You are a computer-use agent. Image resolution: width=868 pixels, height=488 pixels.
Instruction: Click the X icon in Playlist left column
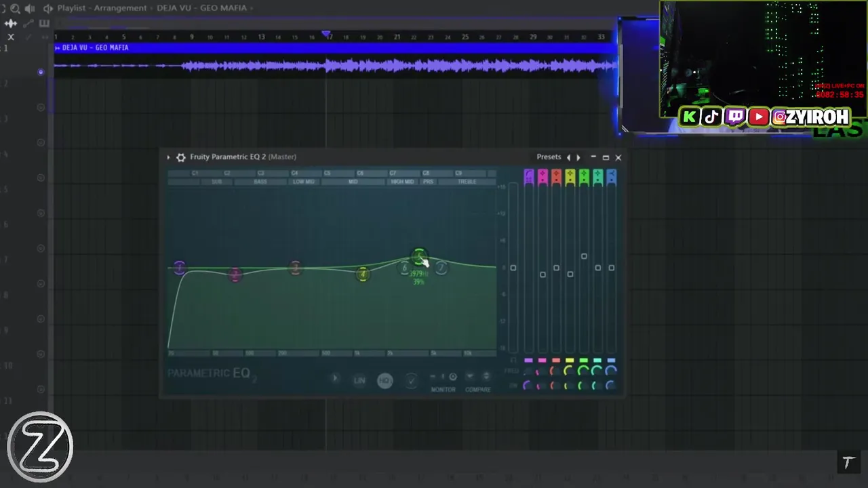click(x=11, y=37)
